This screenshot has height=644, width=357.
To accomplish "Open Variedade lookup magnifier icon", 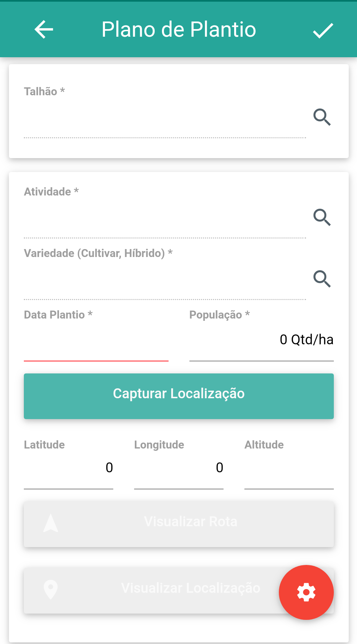I will pos(322,279).
